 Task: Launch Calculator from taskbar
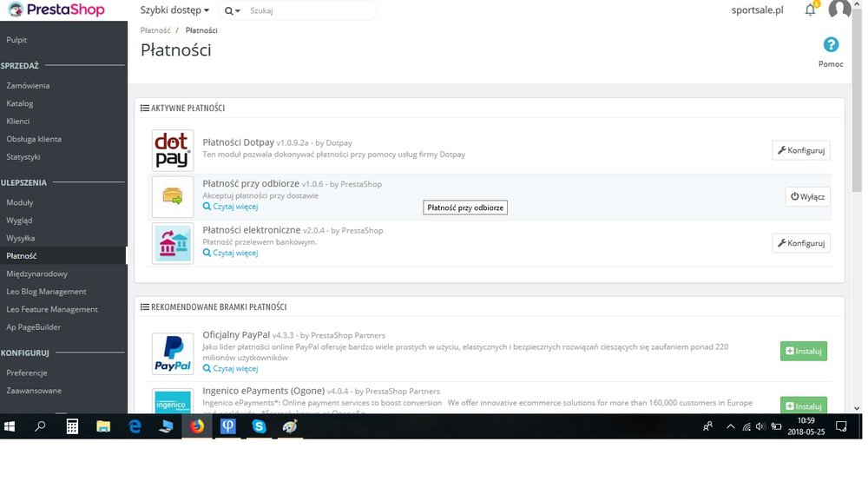point(72,426)
